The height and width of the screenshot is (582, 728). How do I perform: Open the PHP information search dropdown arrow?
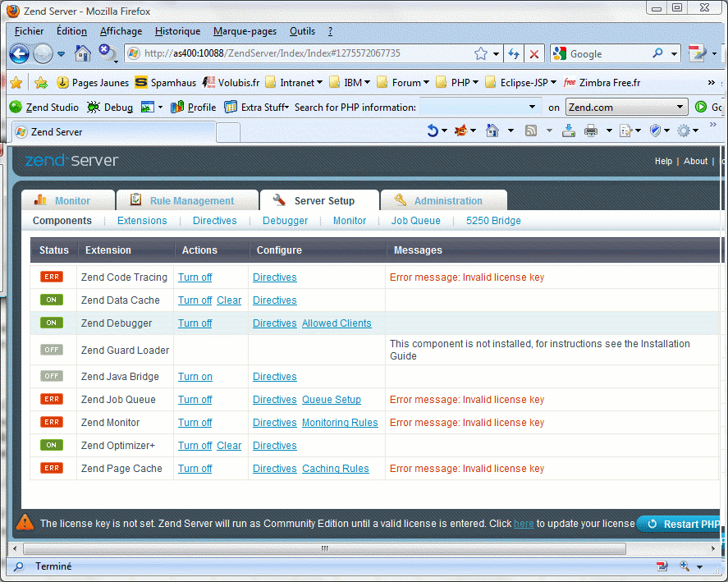pos(532,108)
